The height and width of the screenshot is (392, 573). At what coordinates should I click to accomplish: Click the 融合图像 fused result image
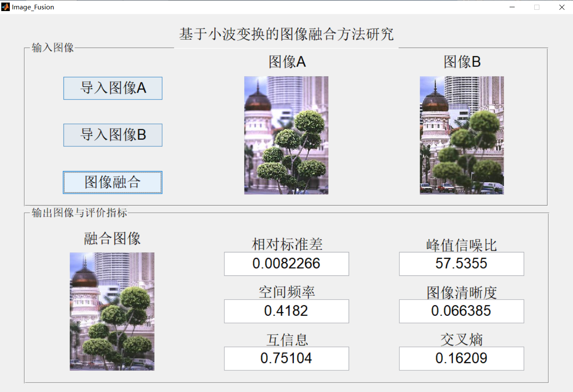[x=112, y=312]
